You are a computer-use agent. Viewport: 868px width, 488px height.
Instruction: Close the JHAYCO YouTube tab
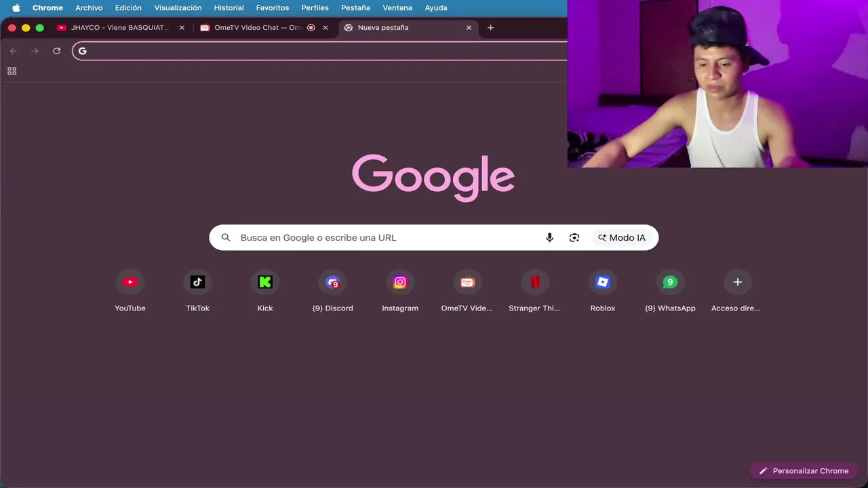pyautogui.click(x=182, y=28)
